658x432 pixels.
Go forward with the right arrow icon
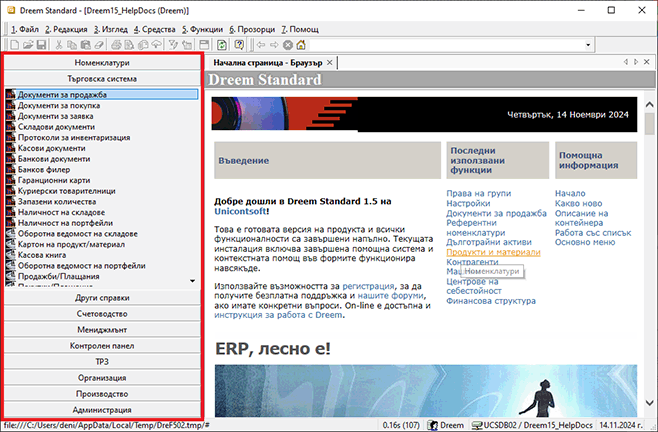pyautogui.click(x=274, y=45)
